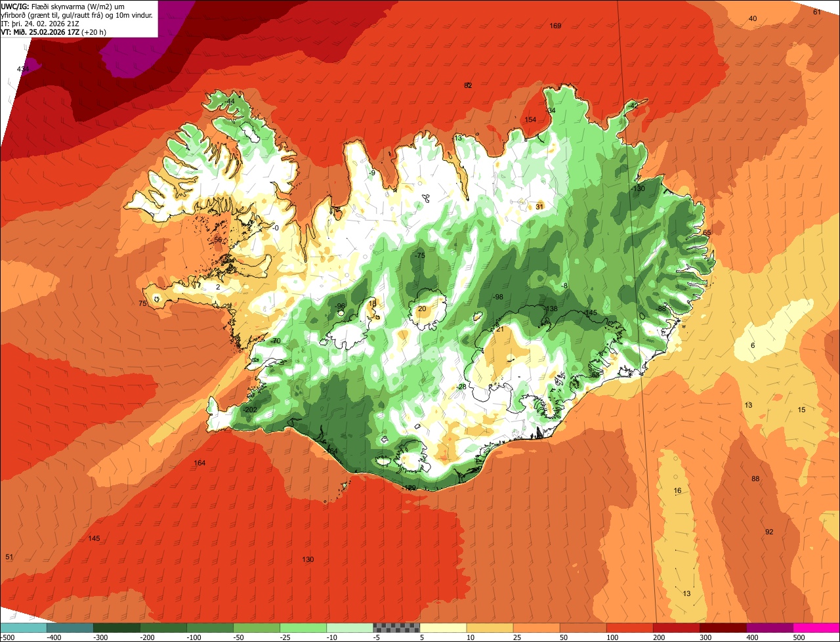Click the teal -400 to -300 legend swatch

[x=70, y=628]
